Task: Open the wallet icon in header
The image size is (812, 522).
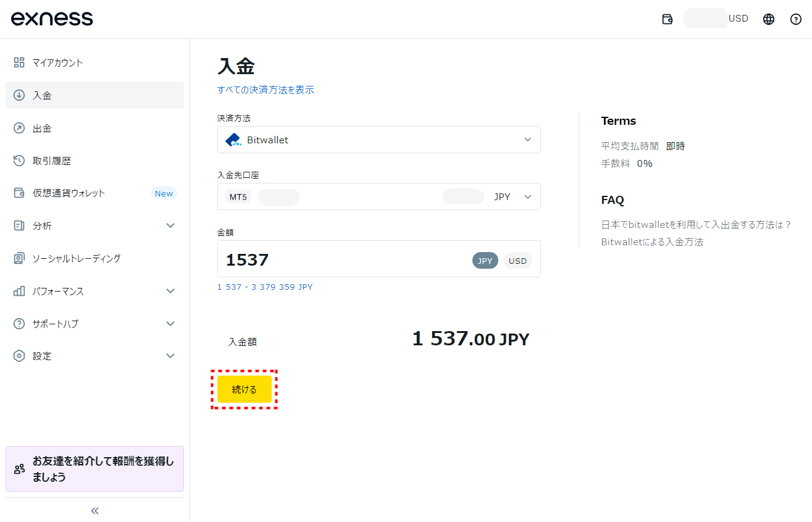Action: tap(667, 19)
